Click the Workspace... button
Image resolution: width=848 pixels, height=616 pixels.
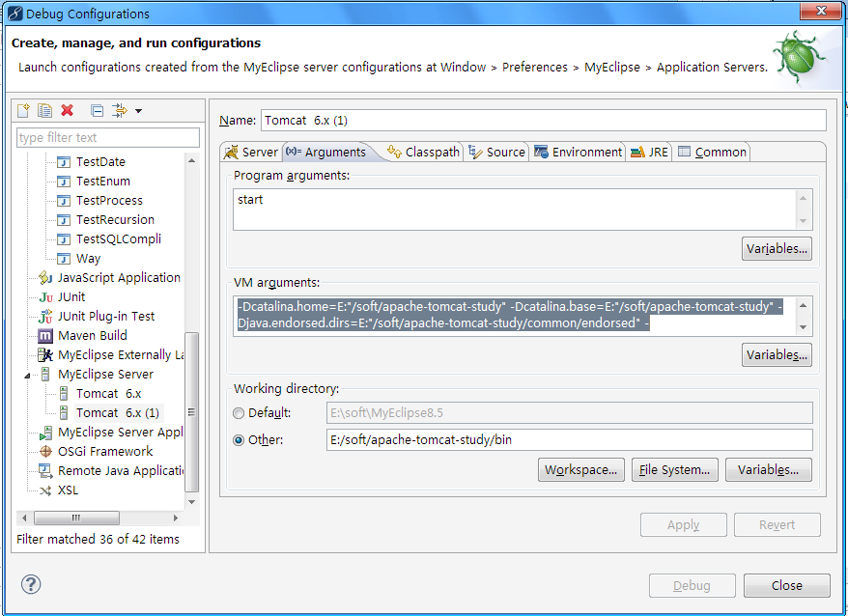pos(581,470)
